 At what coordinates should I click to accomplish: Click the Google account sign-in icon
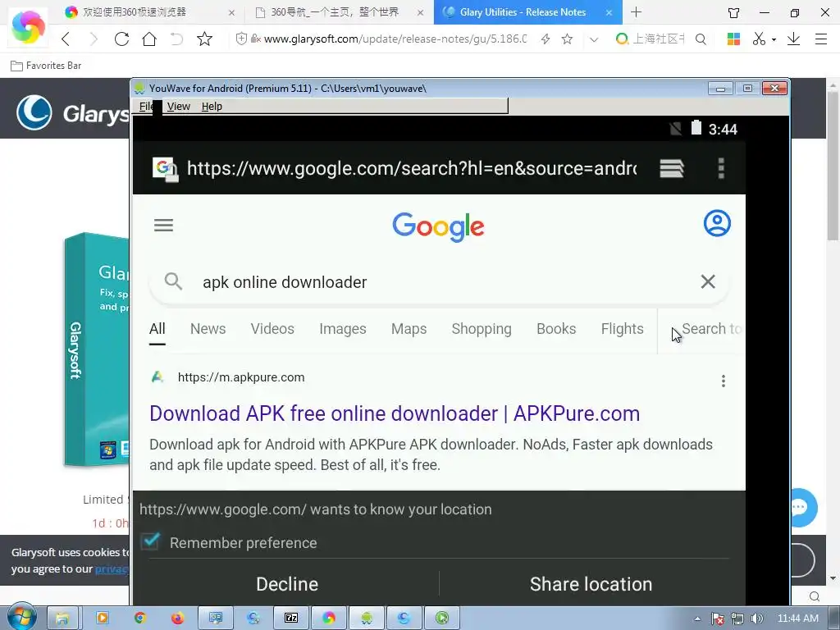(717, 223)
